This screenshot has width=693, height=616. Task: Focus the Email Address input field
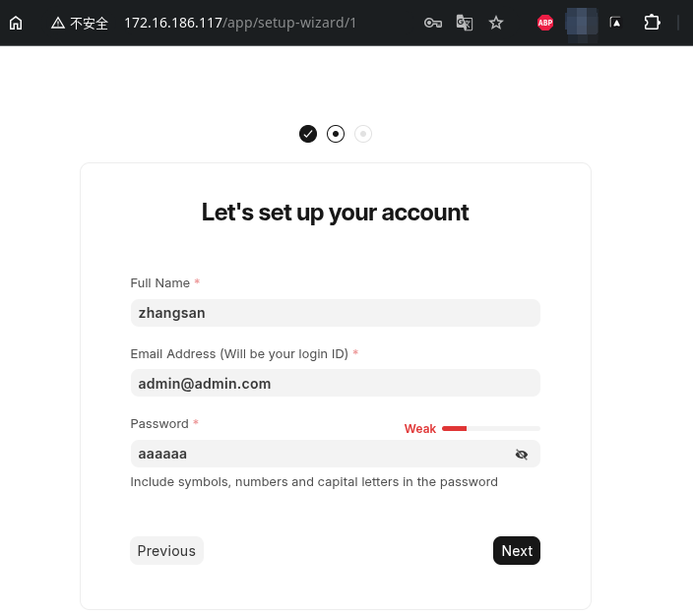pos(335,383)
